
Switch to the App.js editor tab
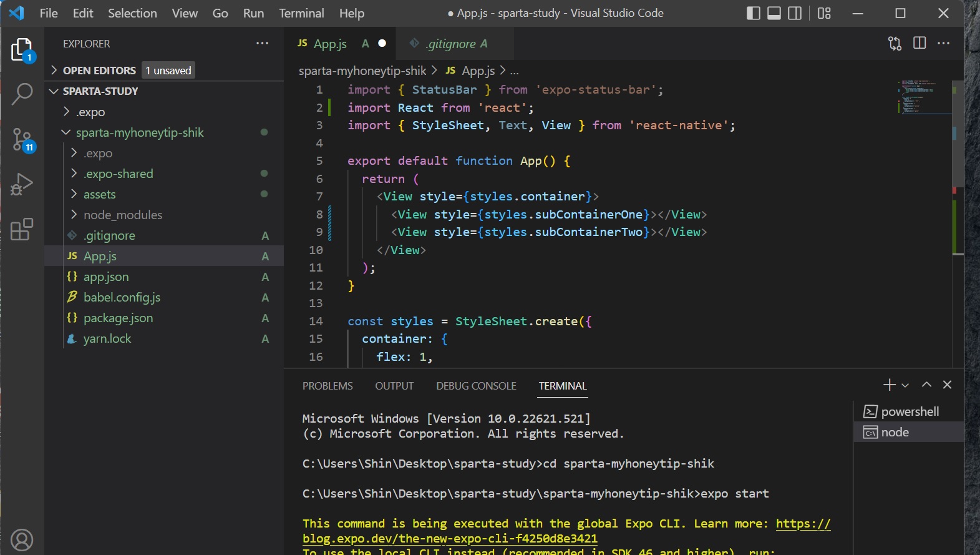[340, 43]
